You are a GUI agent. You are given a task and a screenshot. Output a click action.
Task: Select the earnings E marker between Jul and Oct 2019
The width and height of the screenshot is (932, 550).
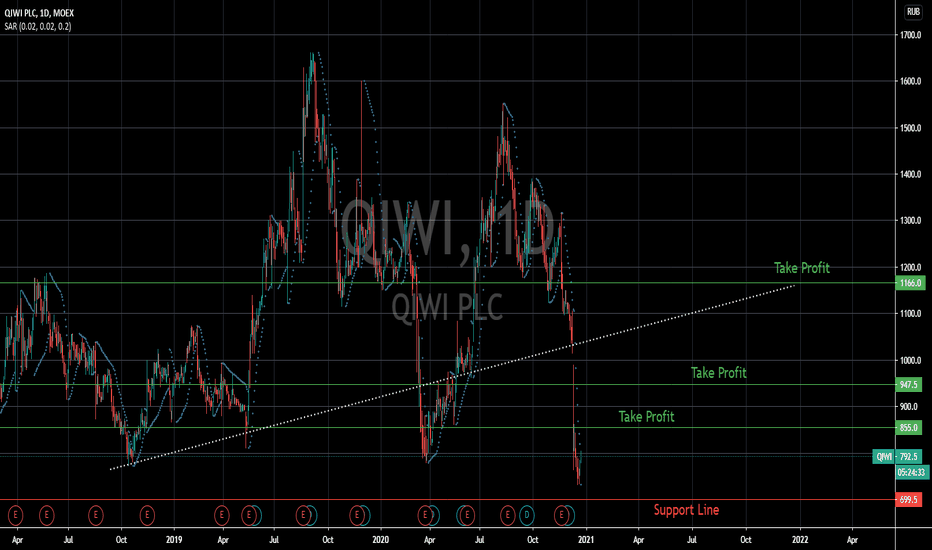[x=304, y=515]
